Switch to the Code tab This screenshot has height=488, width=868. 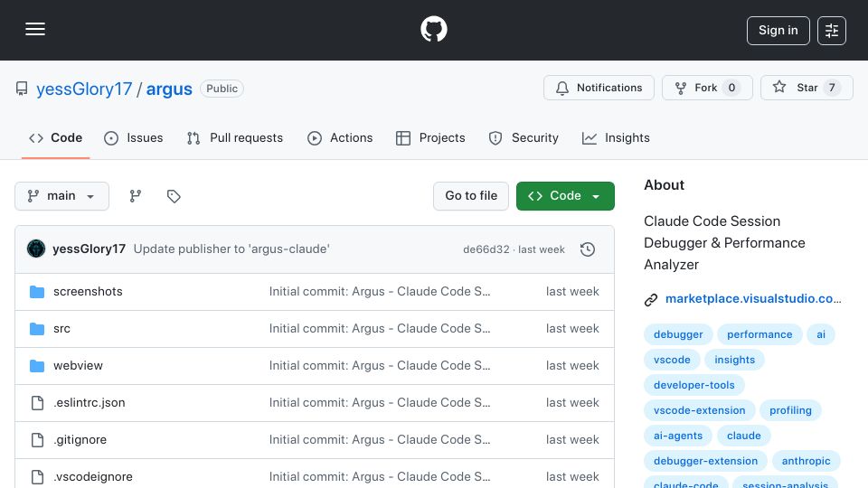[55, 137]
